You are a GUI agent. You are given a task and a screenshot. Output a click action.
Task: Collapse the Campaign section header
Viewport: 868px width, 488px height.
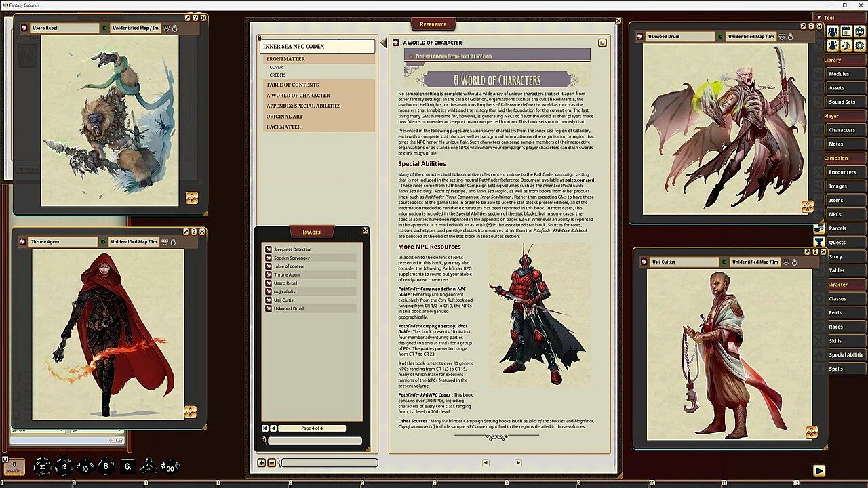tap(835, 158)
